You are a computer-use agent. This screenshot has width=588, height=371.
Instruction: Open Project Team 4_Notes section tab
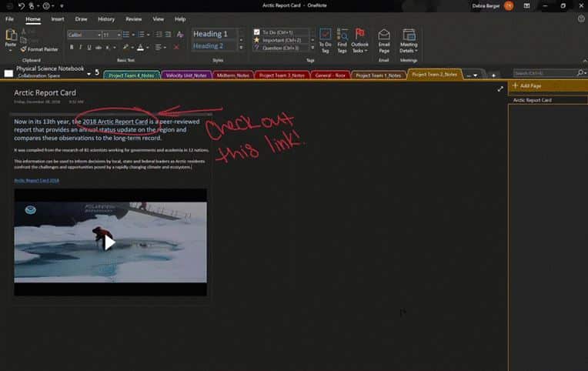[132, 75]
